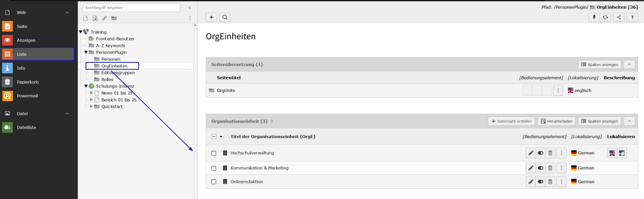
Task: Select the Kommunikation & Marketing checkbox
Action: [x=214, y=168]
